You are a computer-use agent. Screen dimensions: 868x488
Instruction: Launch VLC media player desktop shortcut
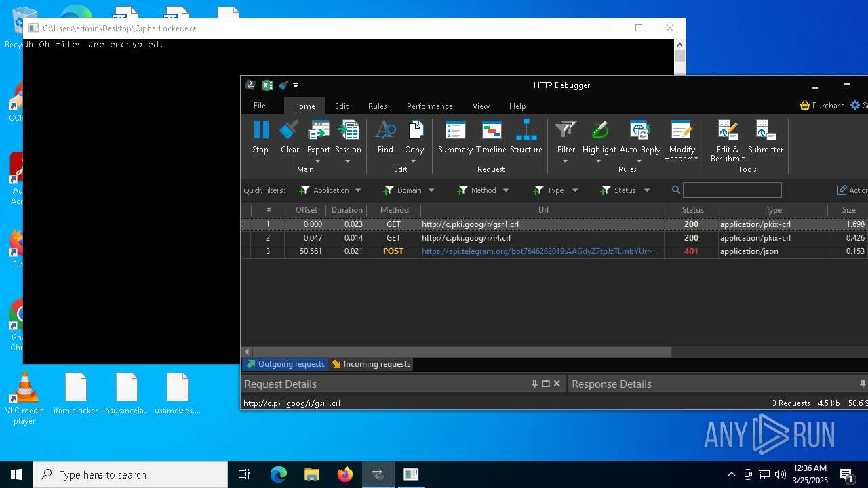point(24,399)
